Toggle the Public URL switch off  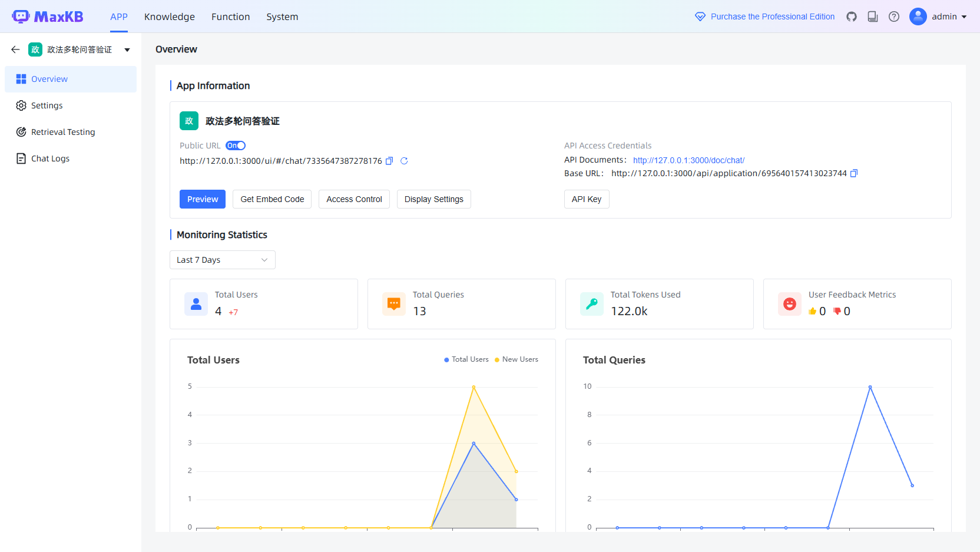tap(236, 146)
